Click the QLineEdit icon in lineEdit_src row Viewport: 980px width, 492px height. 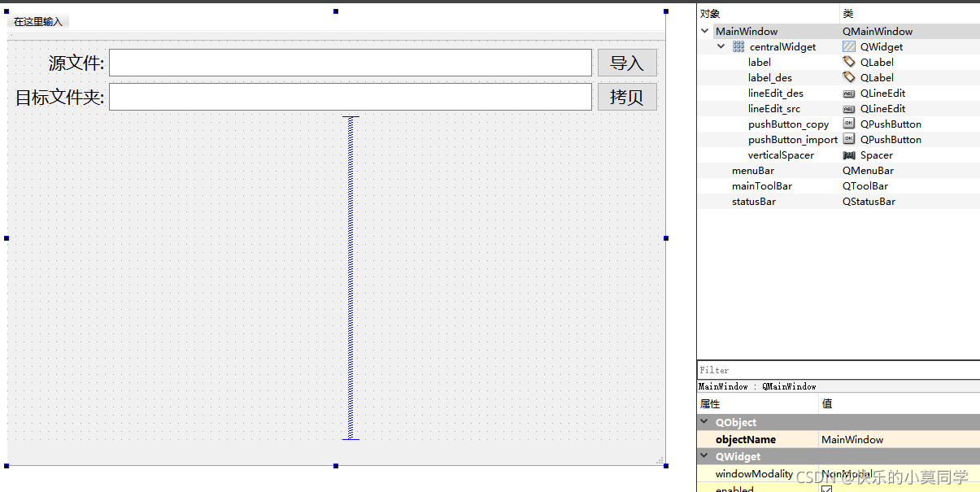[x=849, y=109]
